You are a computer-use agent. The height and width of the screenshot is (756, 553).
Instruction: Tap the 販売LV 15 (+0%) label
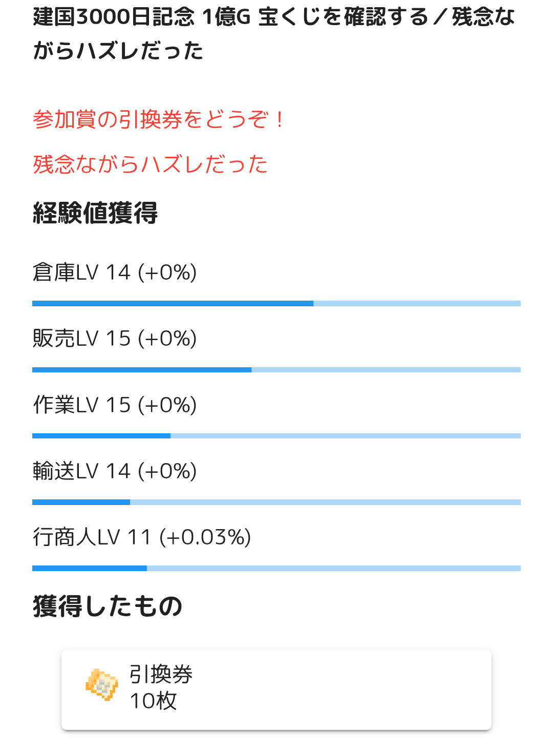click(x=115, y=339)
